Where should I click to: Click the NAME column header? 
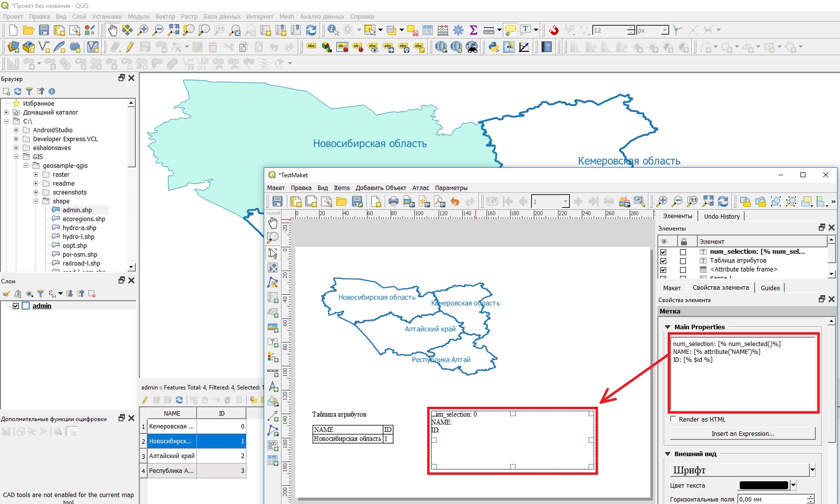tap(172, 413)
